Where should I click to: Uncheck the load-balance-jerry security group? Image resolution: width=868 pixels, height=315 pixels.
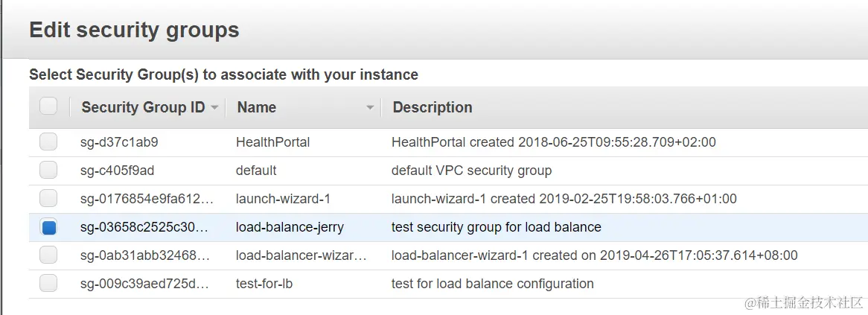[48, 227]
